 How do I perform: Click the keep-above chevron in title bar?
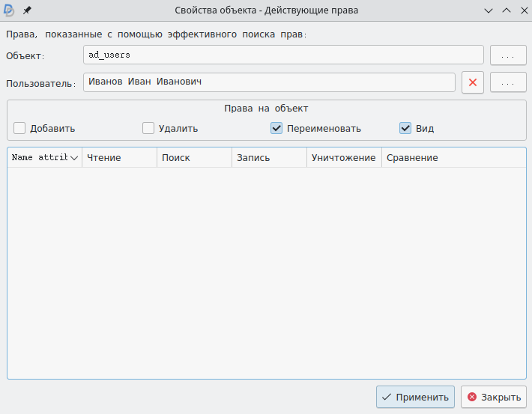506,10
